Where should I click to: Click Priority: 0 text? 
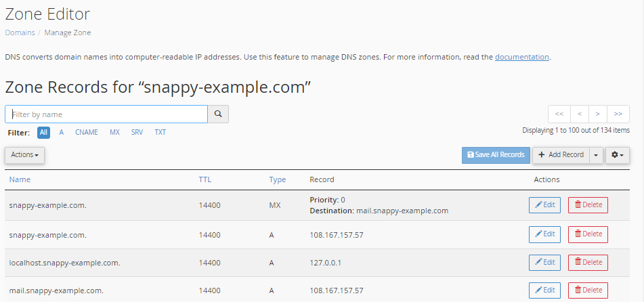tap(327, 200)
